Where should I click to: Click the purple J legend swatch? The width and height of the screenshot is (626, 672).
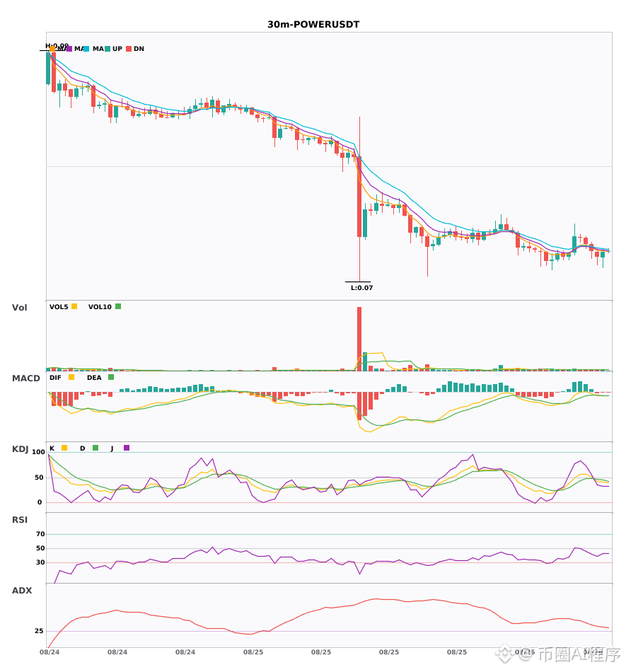tap(127, 448)
